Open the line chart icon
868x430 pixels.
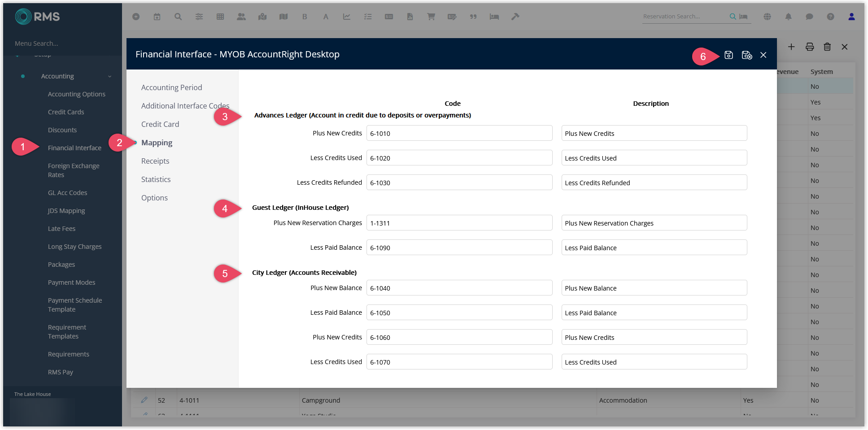point(347,17)
